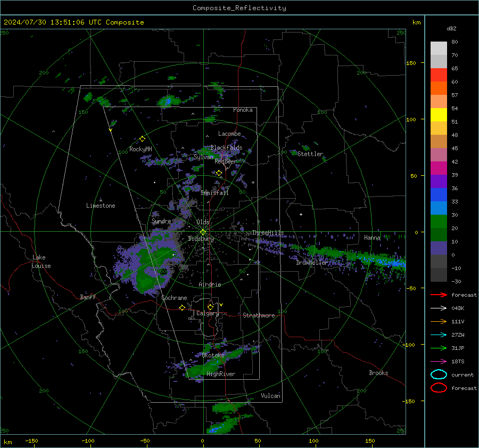
Task: Click the Sylvan label
Action: click(203, 157)
